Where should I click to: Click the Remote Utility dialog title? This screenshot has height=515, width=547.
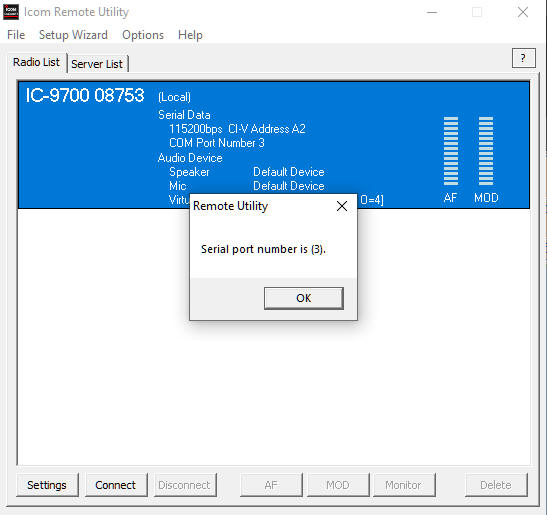(x=231, y=206)
